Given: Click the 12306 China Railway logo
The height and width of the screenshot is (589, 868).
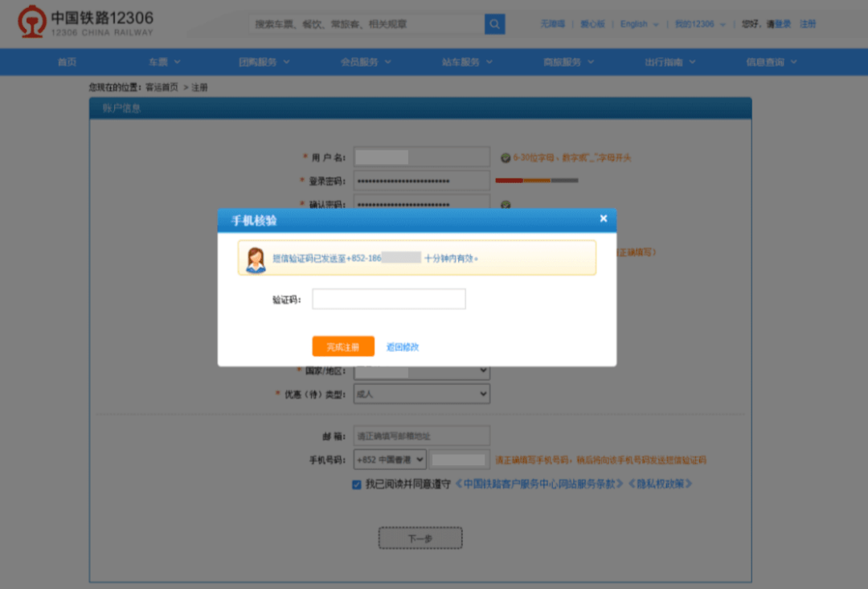Looking at the screenshot, I should point(85,22).
